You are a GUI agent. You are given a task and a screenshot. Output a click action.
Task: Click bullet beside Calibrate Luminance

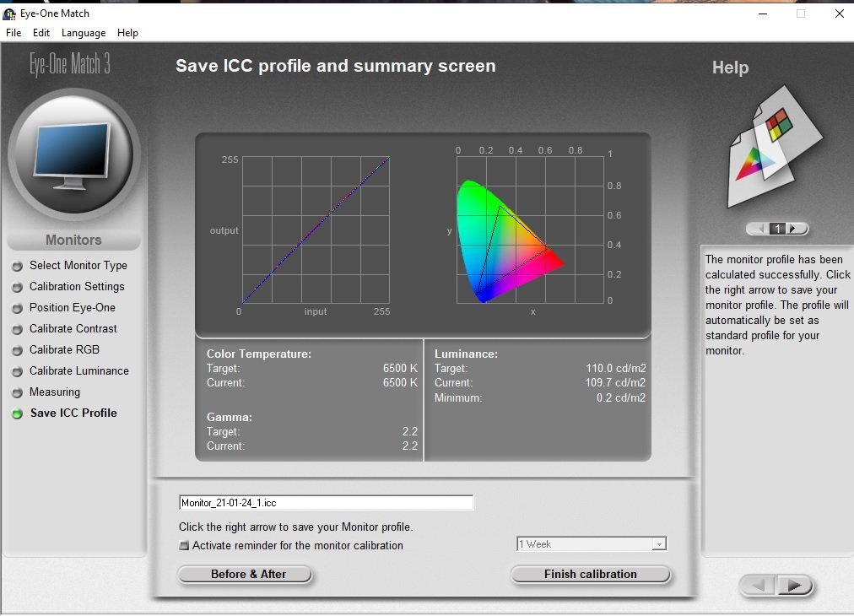[x=18, y=371]
